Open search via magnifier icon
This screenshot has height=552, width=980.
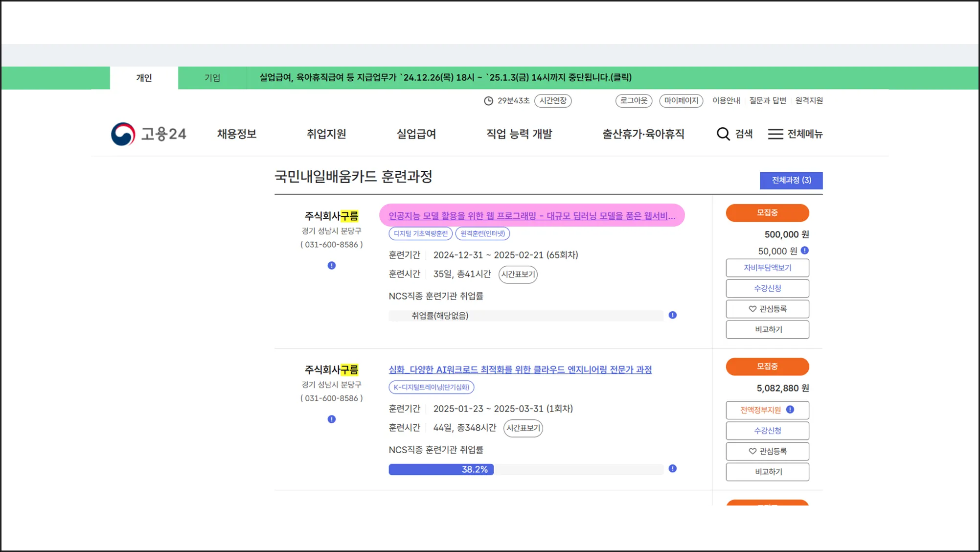coord(723,134)
